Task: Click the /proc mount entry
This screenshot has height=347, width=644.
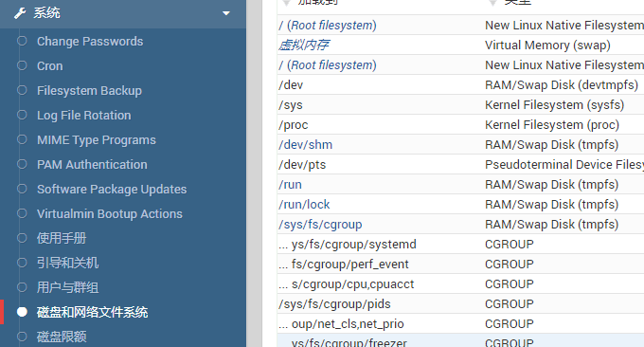Action: [x=294, y=125]
